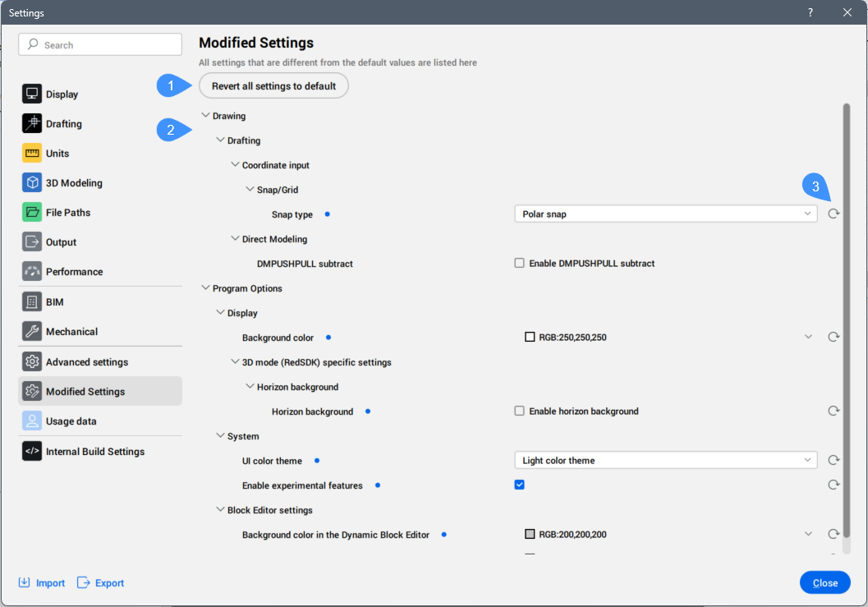Image resolution: width=868 pixels, height=607 pixels.
Task: Open the Snap type Polar snap dropdown
Action: [665, 214]
